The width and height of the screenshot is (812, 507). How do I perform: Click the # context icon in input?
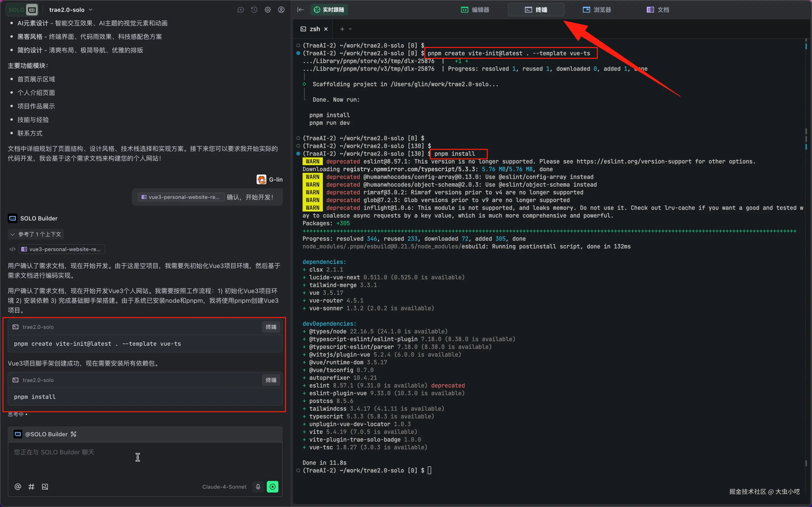click(x=31, y=486)
